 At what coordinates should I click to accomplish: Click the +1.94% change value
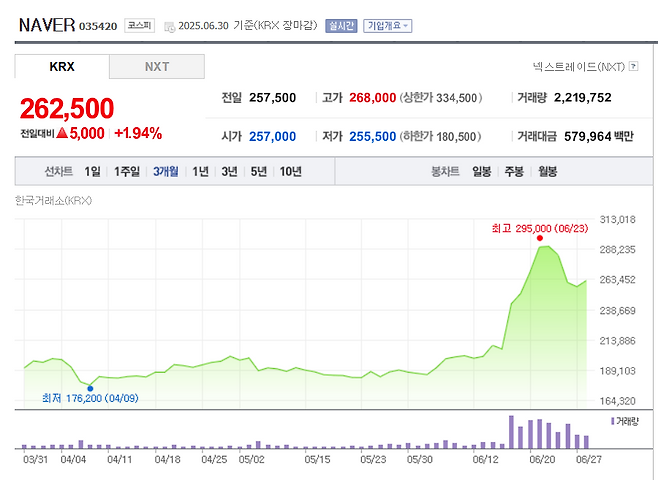(x=138, y=133)
